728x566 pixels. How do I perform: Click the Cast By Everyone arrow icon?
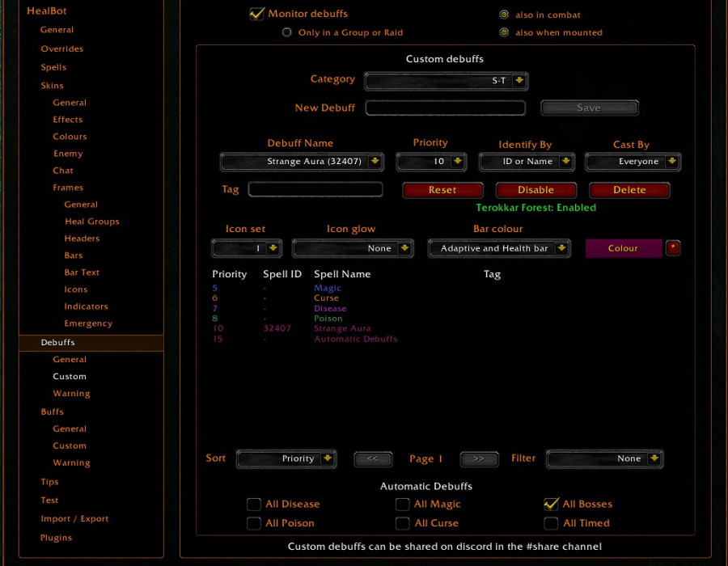(672, 162)
